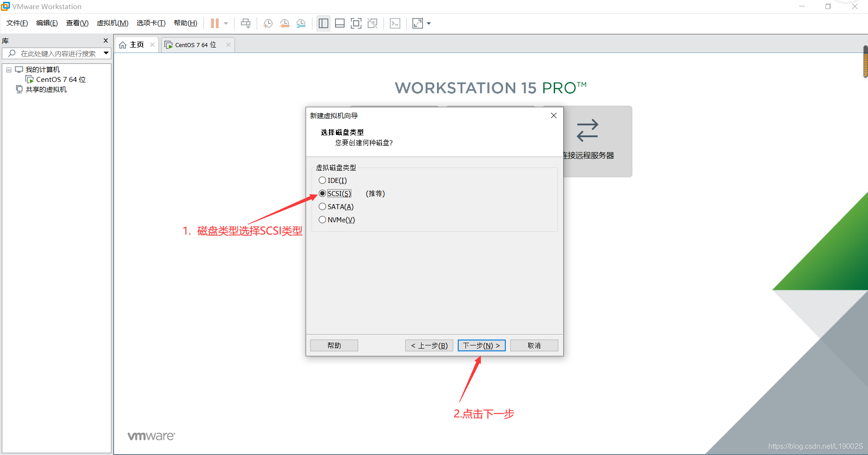The height and width of the screenshot is (455, 868).
Task: Close the CentOS 7 64 位 tab
Action: 228,44
